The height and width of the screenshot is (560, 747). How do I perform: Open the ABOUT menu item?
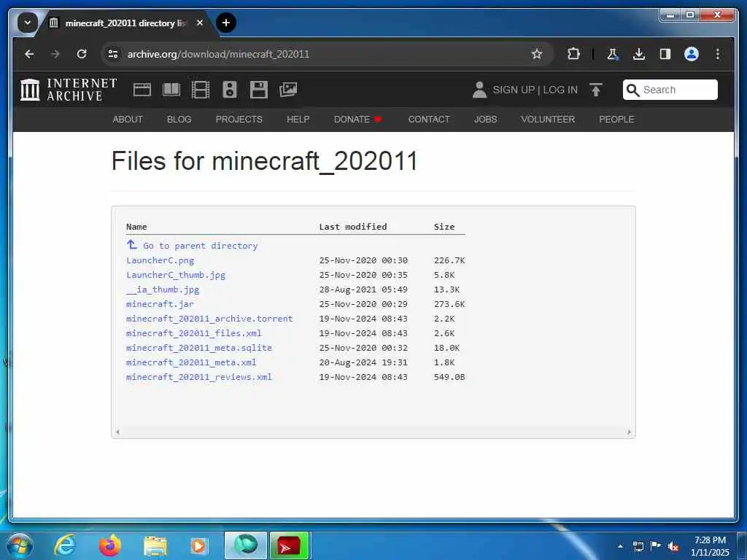(128, 119)
